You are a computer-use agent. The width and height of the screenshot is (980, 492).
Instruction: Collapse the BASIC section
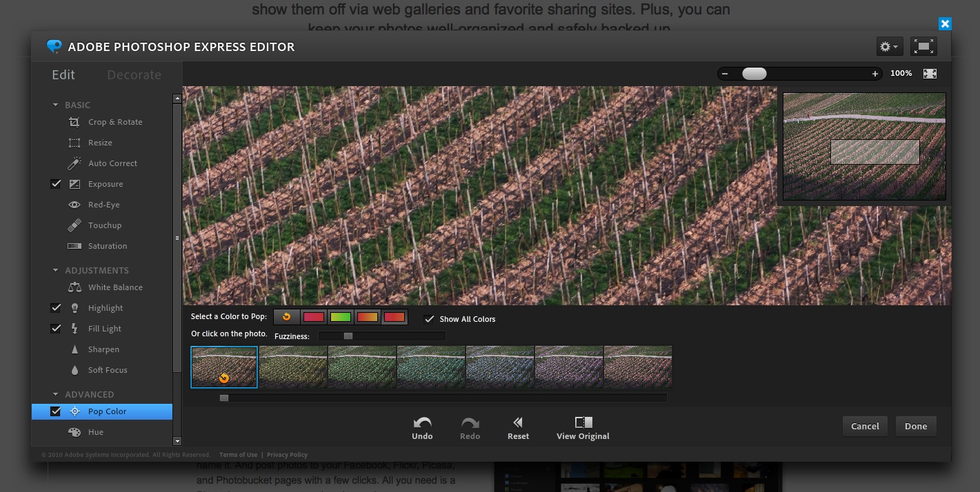tap(56, 105)
